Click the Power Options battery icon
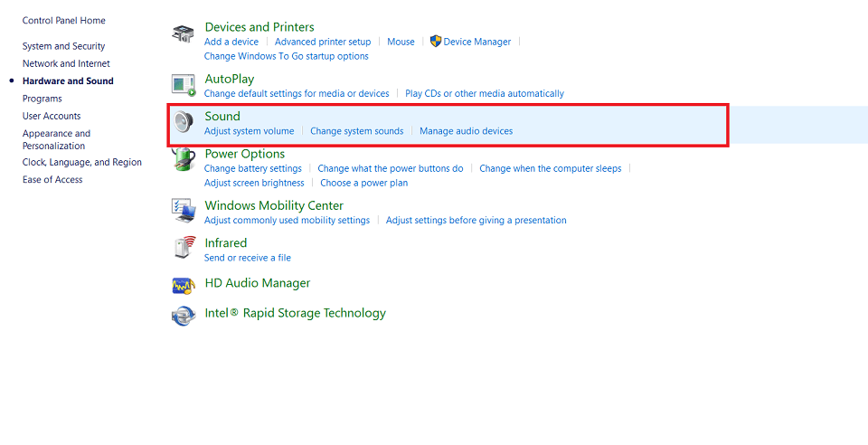Image resolution: width=868 pixels, height=445 pixels. [x=184, y=159]
